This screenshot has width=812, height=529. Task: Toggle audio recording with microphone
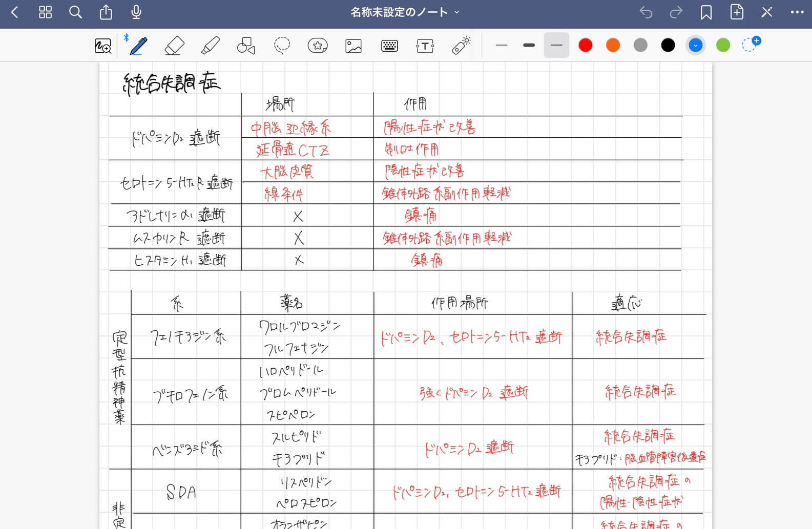click(136, 12)
